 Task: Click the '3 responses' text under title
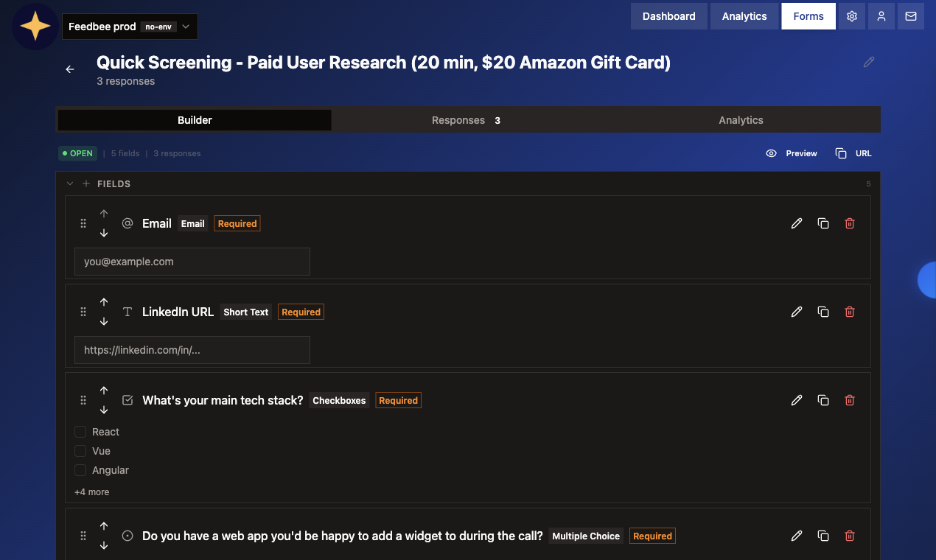tap(126, 81)
